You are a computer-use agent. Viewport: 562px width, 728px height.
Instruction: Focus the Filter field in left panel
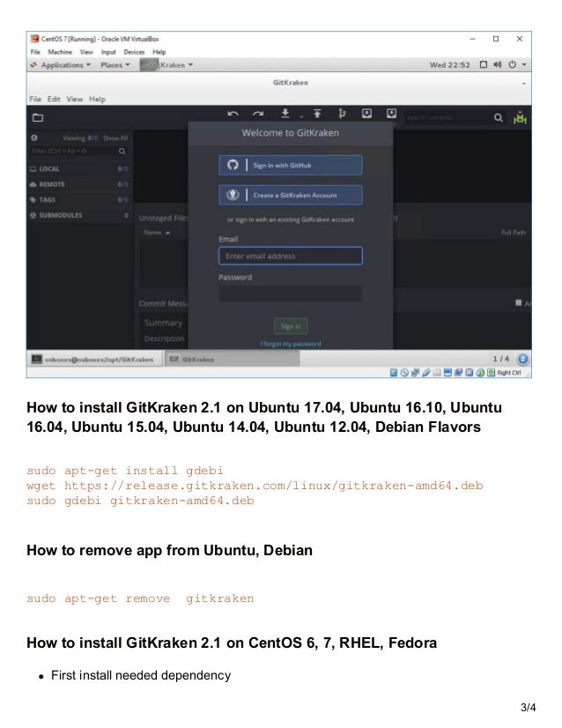click(74, 151)
